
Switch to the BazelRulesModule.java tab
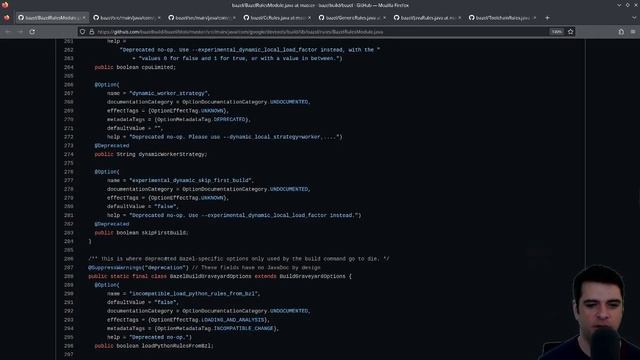point(51,18)
